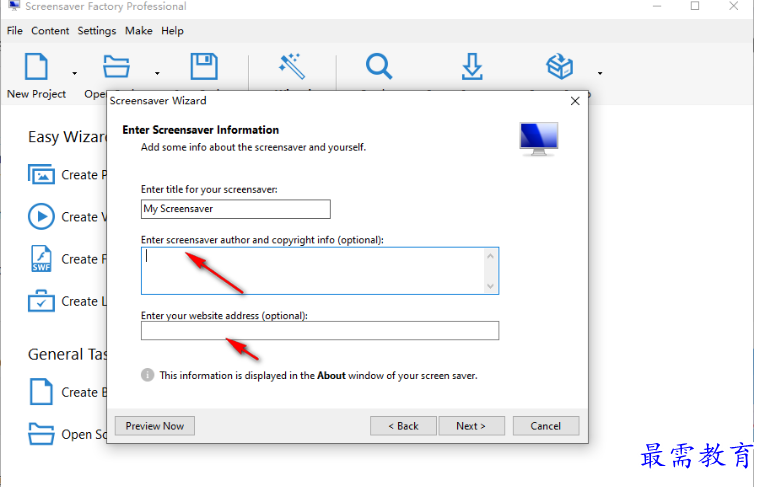This screenshot has height=487, width=762.
Task: Click the Create picture screensaver icon in Easy Wizard
Action: pos(41,174)
